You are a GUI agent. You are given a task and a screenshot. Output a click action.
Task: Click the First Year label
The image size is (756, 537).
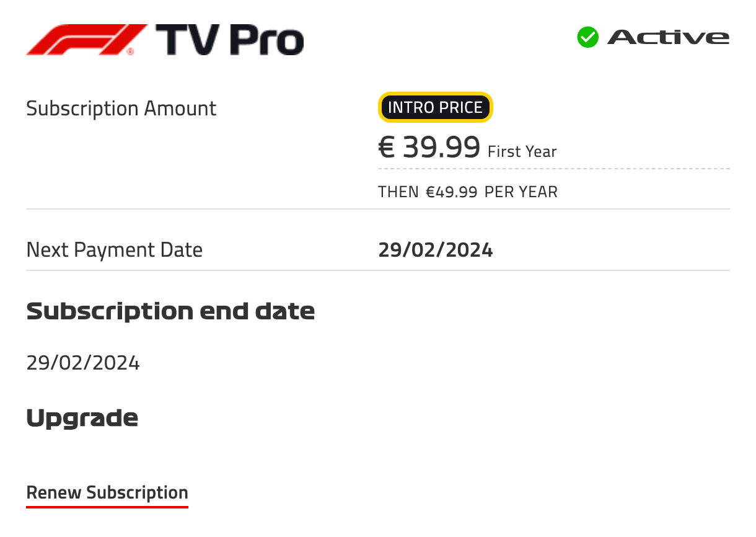522,151
